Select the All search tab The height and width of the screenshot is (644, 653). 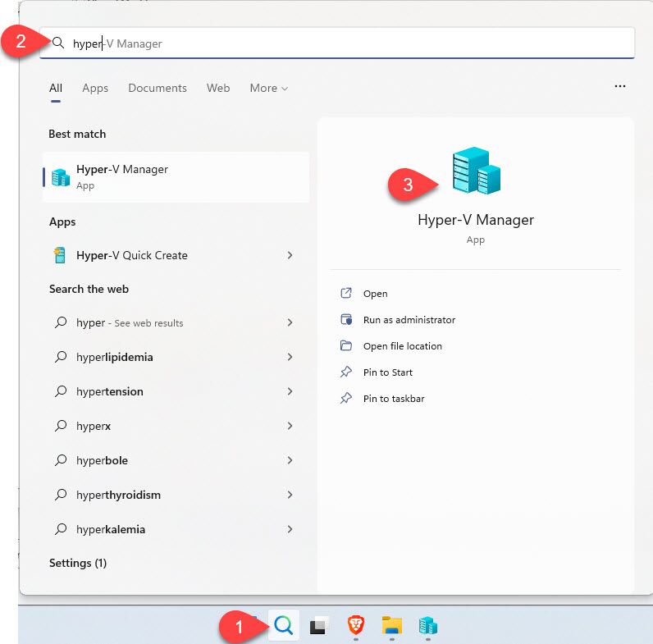pos(56,88)
